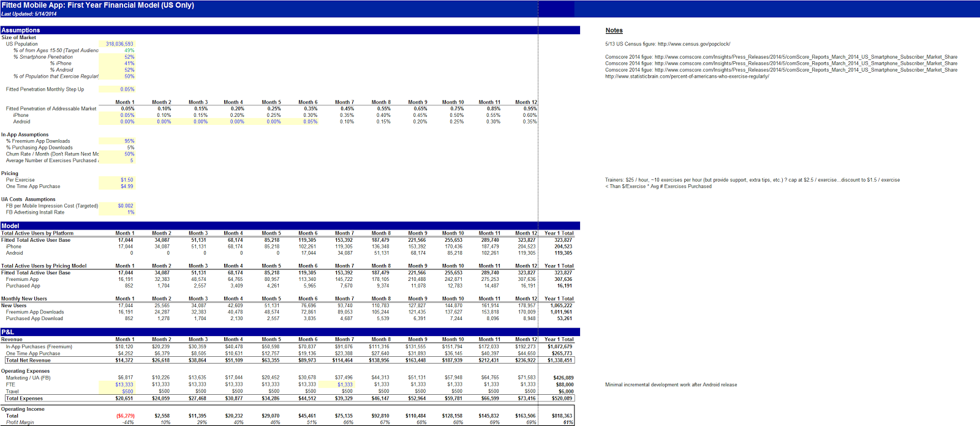The width and height of the screenshot is (980, 426).
Task: Select the 'Notes' heading
Action: tap(614, 31)
